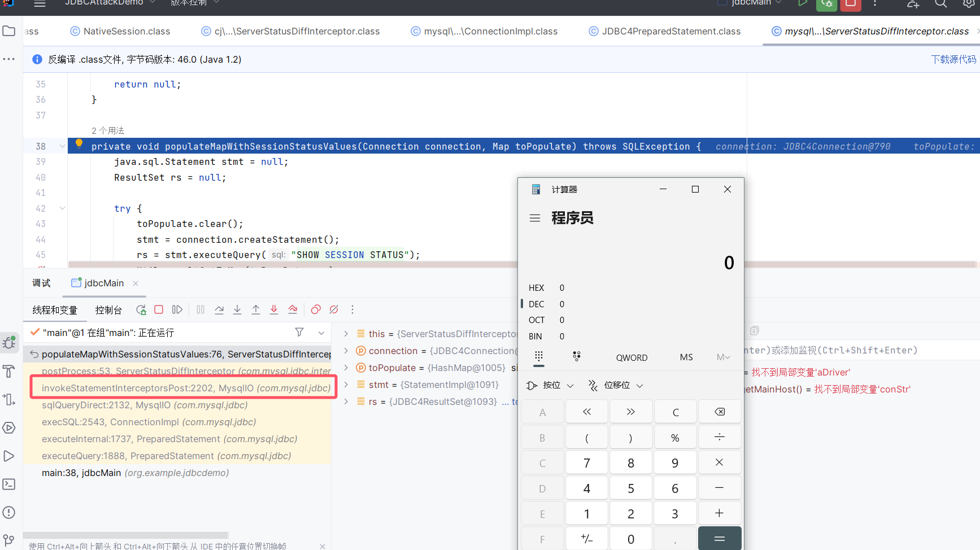
Task: Click the Calculator equals button
Action: 720,539
